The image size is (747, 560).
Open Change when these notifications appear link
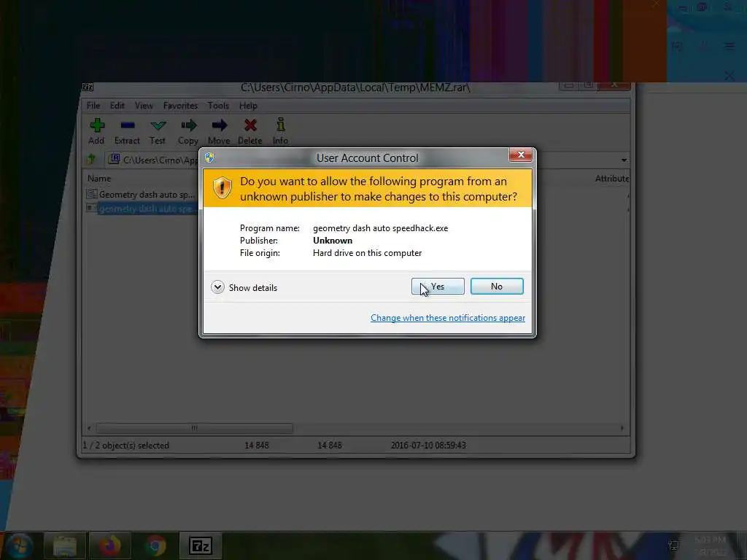click(448, 318)
